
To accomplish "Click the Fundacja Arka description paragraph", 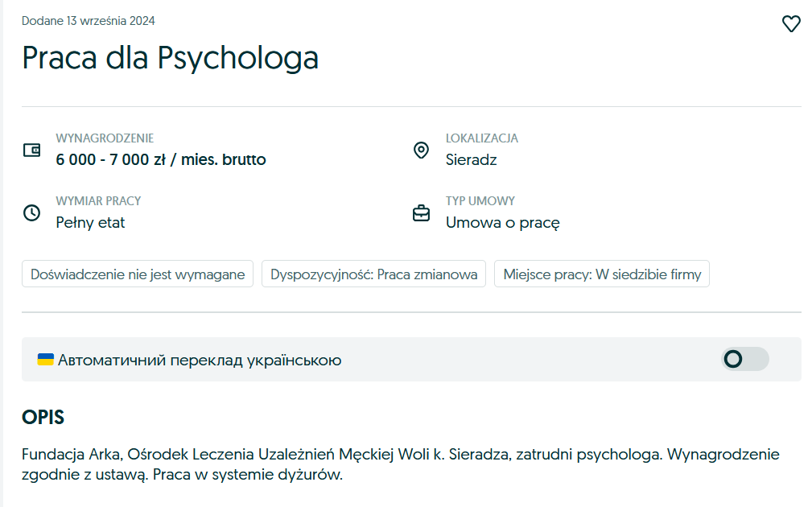I will [x=400, y=464].
